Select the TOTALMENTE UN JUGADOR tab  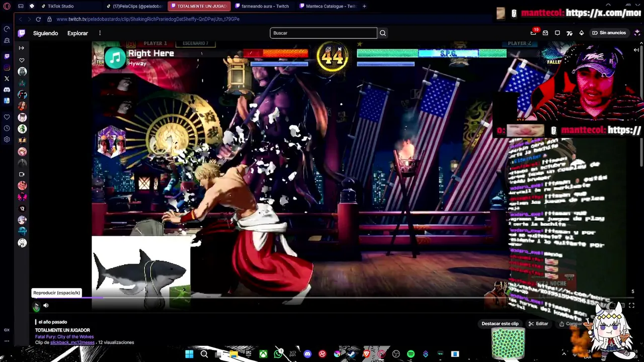tap(199, 6)
